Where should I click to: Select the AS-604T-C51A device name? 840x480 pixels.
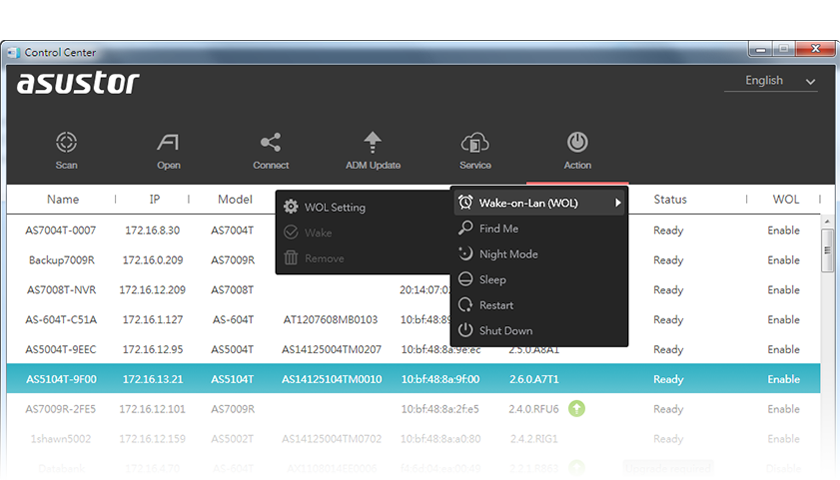click(x=61, y=320)
